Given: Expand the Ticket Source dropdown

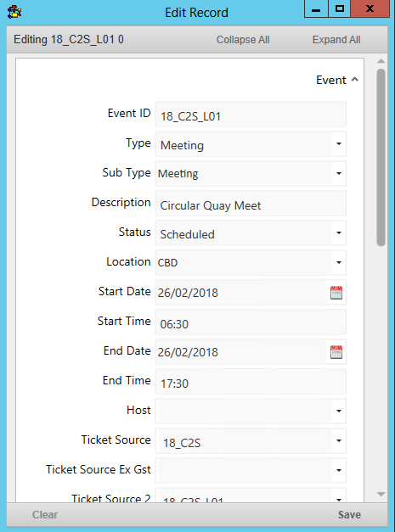Looking at the screenshot, I should tap(339, 440).
